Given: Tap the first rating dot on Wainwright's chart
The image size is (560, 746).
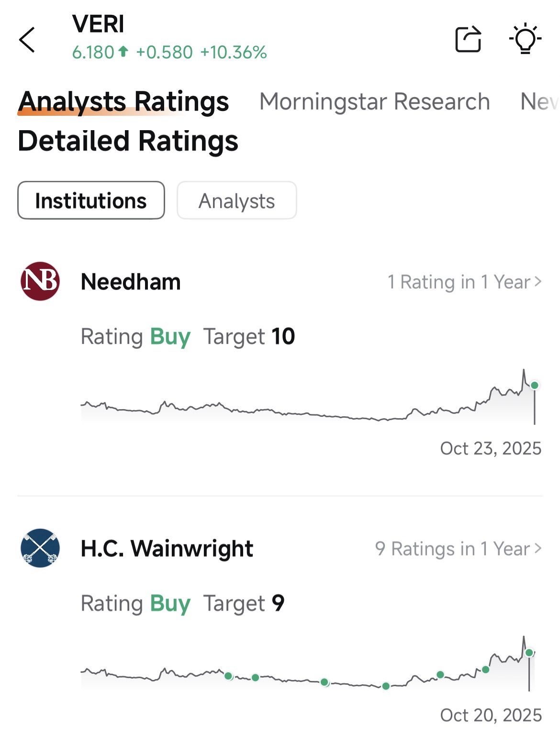Looking at the screenshot, I should 228,676.
